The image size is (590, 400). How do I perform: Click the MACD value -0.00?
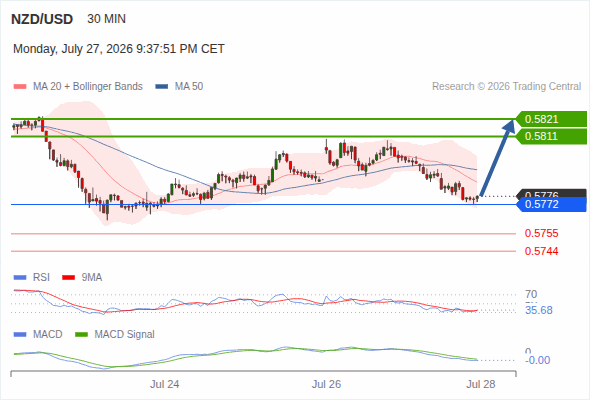point(538,360)
